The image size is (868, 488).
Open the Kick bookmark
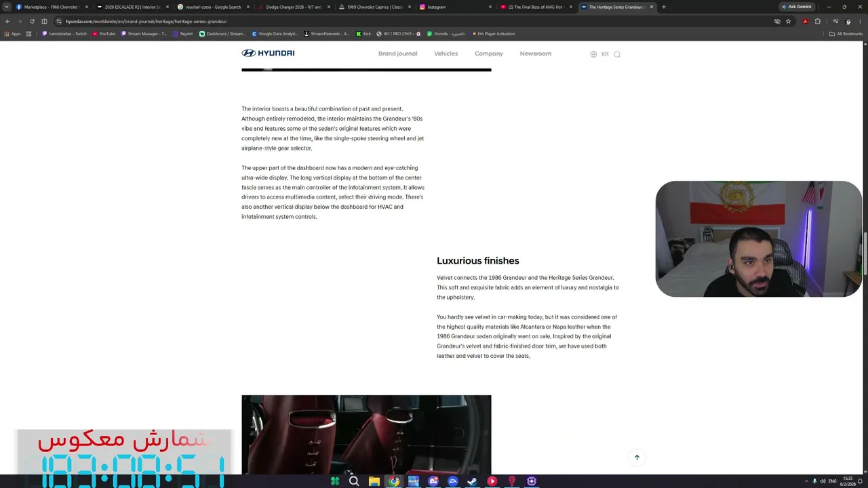tap(363, 34)
